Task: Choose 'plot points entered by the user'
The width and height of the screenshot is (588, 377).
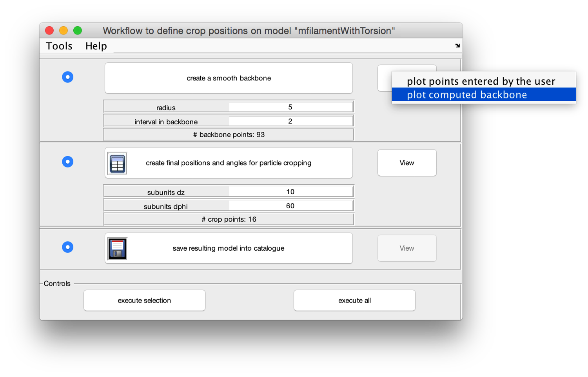Action: 484,81
